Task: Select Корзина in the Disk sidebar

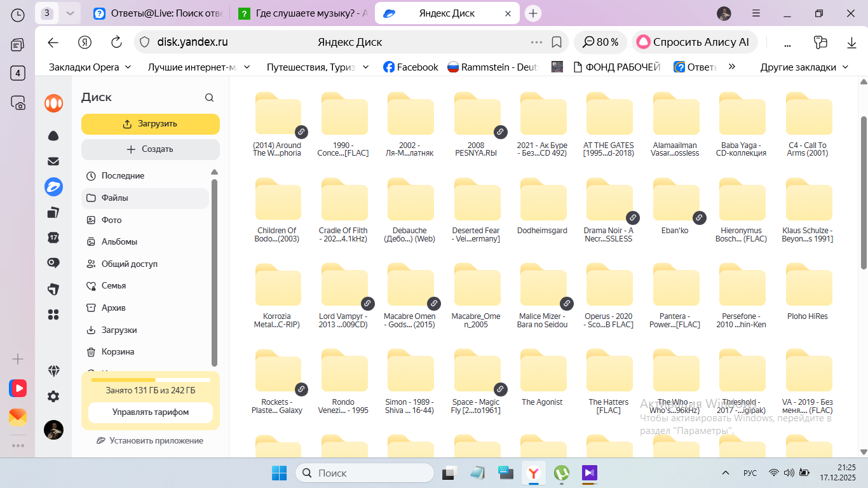Action: (x=118, y=351)
